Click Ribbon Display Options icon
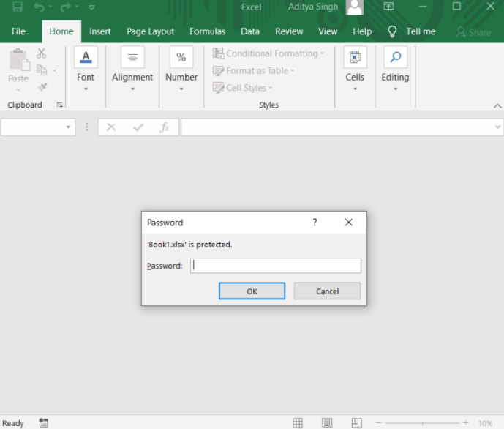The image size is (504, 429). pos(388,6)
